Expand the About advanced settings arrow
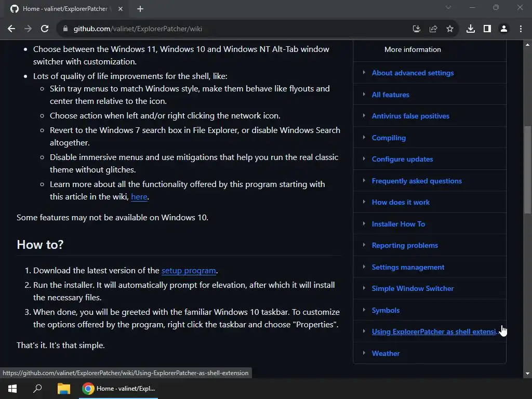This screenshot has height=399, width=532. point(364,72)
